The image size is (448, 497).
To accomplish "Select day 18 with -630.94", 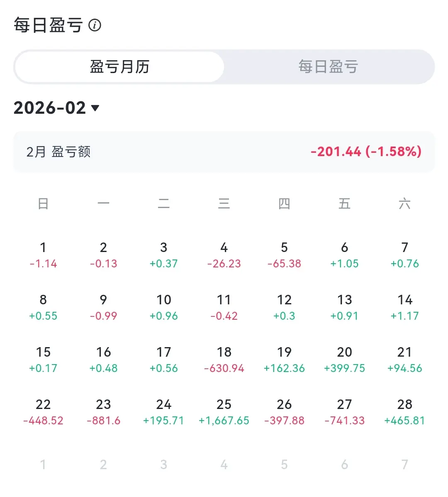I will pos(224,360).
